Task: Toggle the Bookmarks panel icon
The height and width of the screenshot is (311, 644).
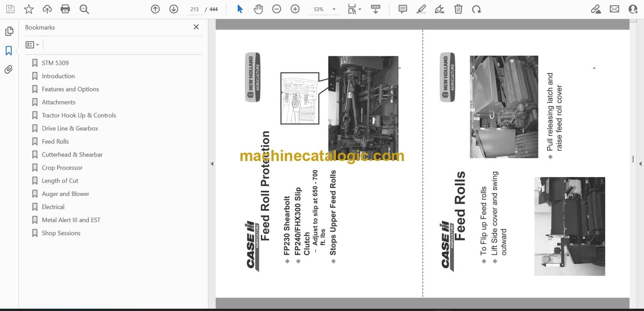Action: 9,51
